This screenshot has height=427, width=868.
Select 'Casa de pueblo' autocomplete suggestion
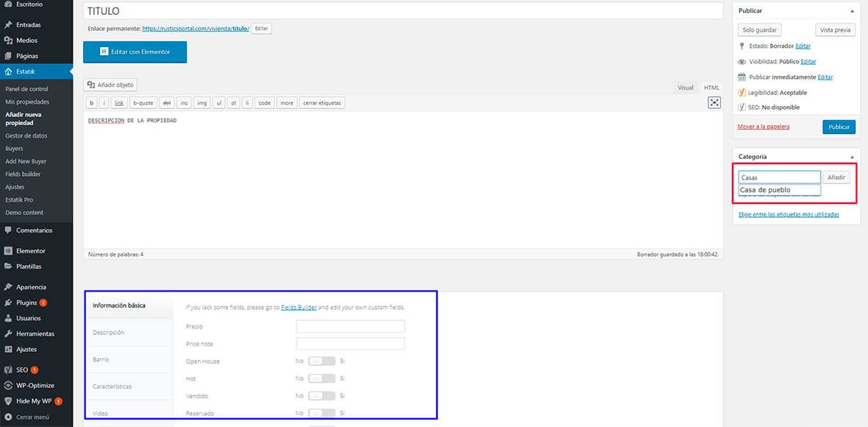780,190
